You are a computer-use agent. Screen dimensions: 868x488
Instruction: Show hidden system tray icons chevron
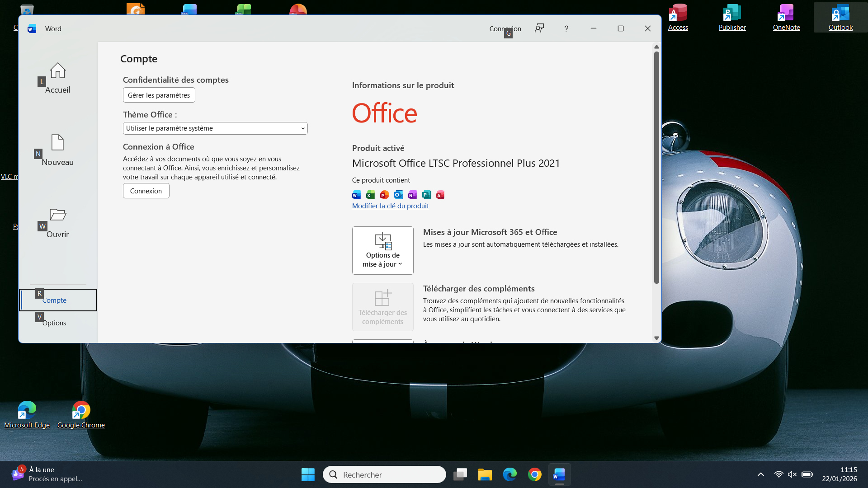point(761,474)
